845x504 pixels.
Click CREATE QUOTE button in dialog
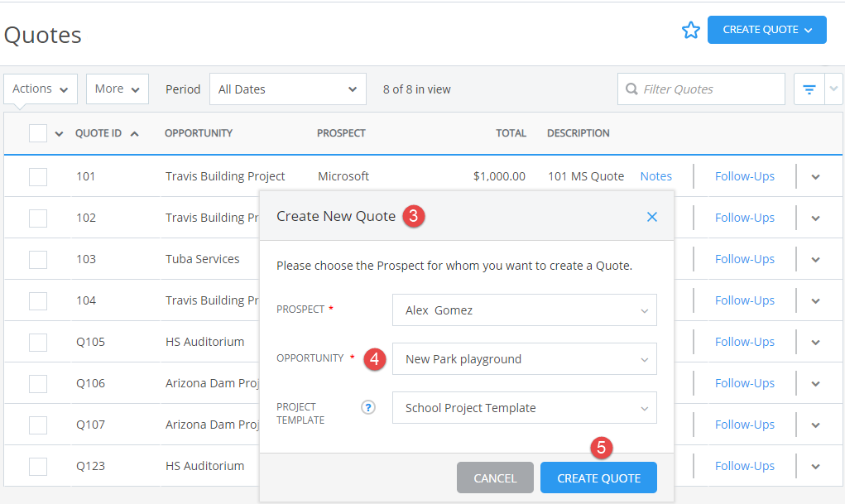598,478
